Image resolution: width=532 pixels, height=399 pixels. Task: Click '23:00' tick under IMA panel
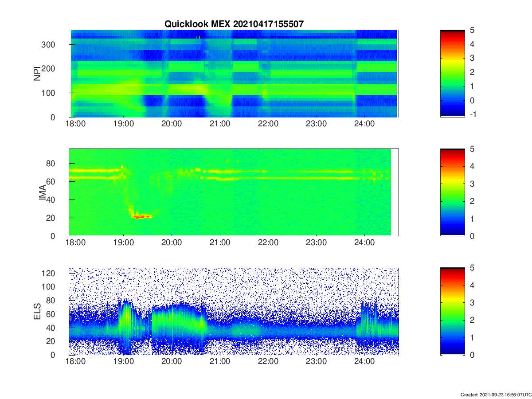click(x=316, y=243)
